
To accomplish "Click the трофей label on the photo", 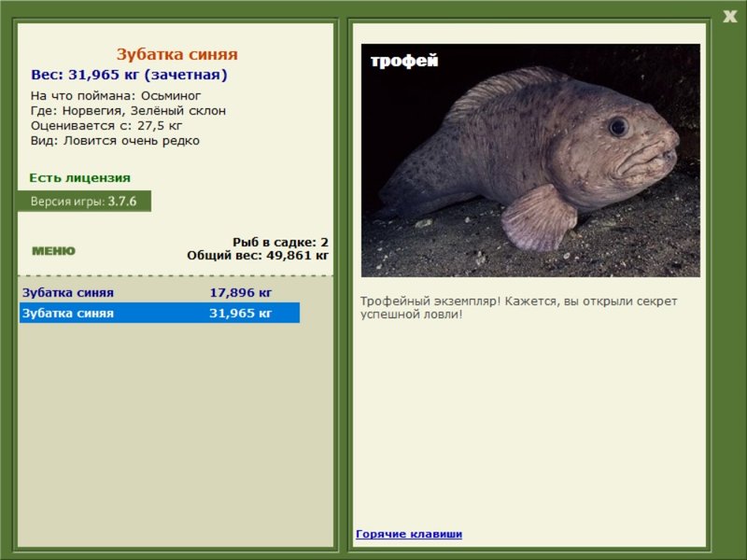I will click(404, 61).
